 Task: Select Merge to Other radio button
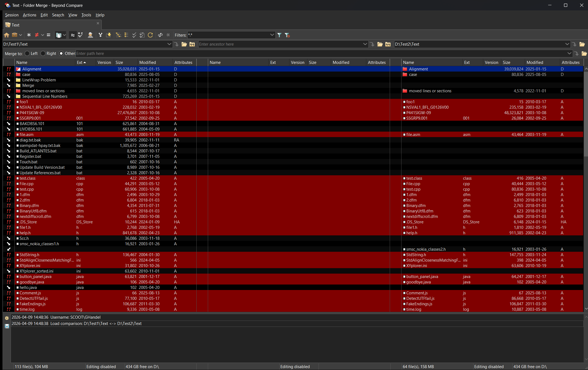pyautogui.click(x=61, y=54)
